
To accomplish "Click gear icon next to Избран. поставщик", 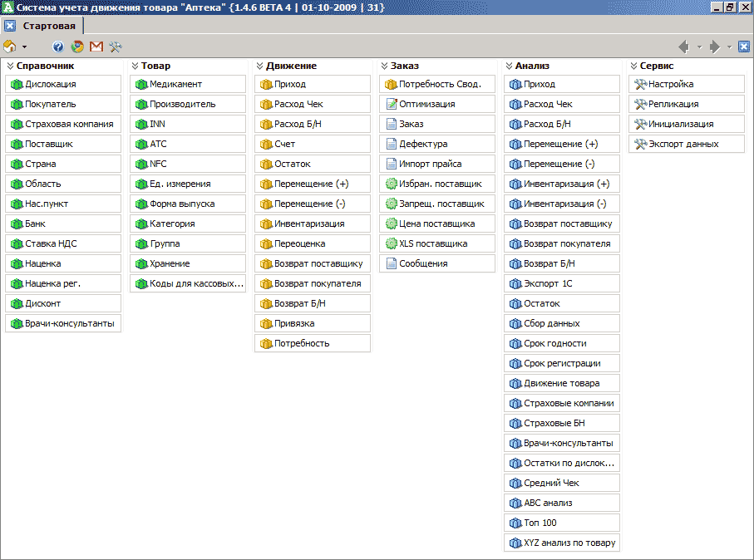I will coord(392,184).
